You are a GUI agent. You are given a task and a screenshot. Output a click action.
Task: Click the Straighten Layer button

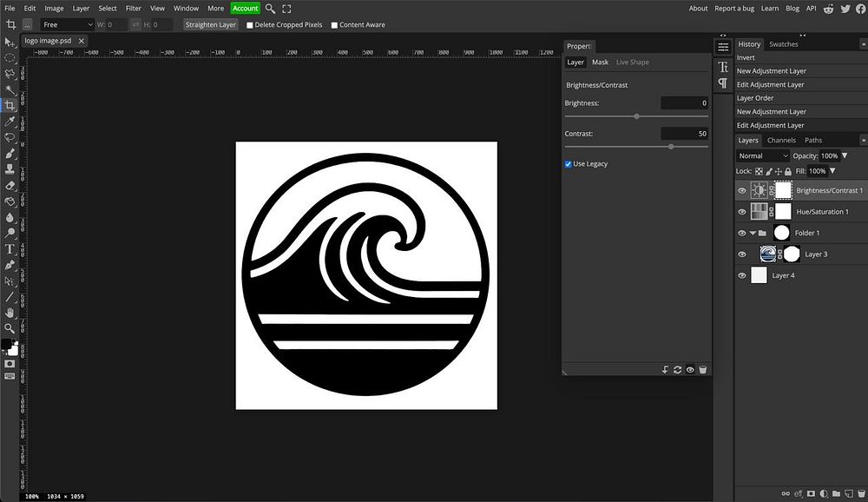210,25
